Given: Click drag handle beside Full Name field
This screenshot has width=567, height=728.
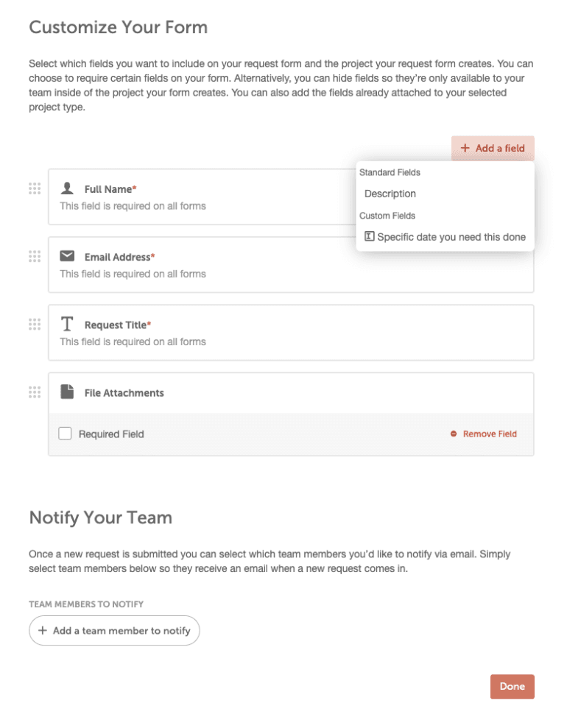Looking at the screenshot, I should tap(35, 188).
